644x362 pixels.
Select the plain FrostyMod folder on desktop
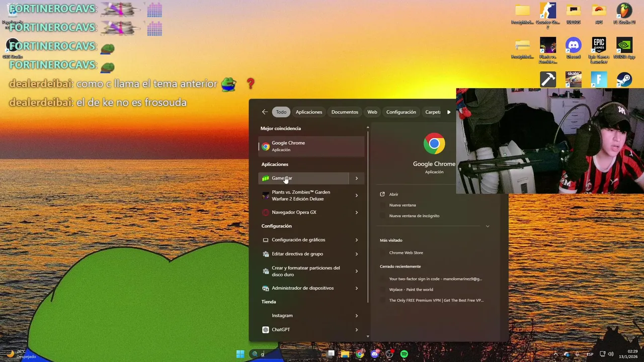(x=522, y=14)
